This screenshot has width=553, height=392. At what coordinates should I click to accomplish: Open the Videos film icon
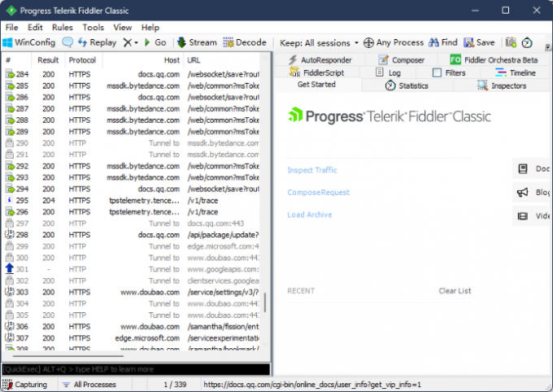tap(523, 216)
